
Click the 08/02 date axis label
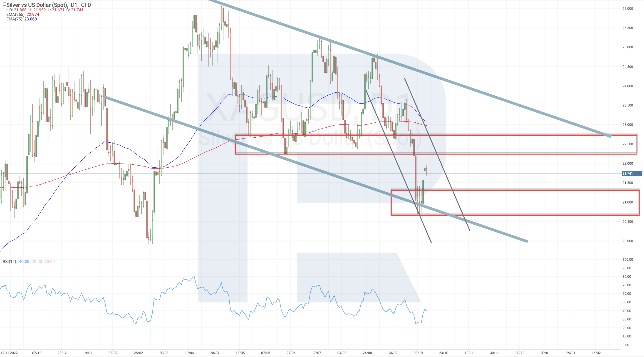coord(113,353)
